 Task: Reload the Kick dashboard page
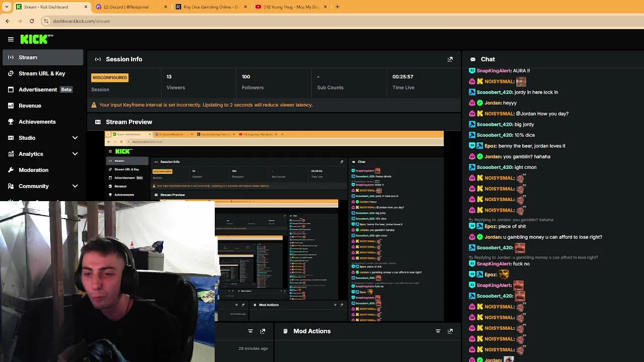pos(32,21)
